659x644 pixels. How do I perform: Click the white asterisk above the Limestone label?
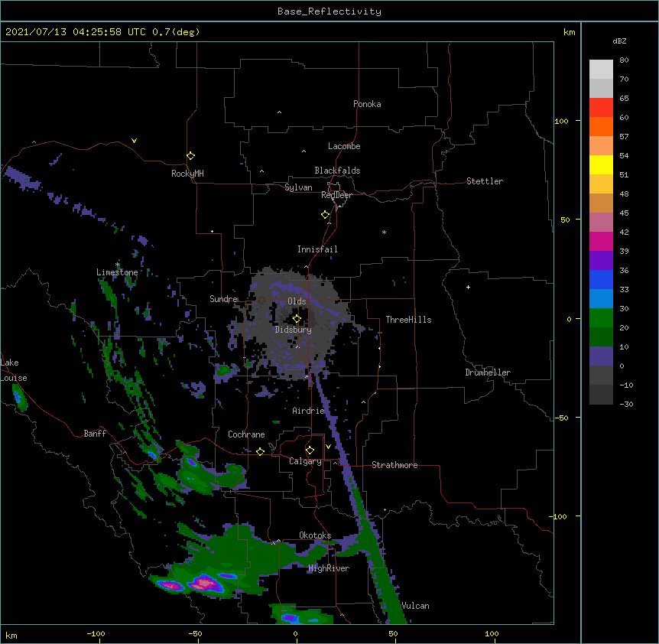[x=117, y=265]
